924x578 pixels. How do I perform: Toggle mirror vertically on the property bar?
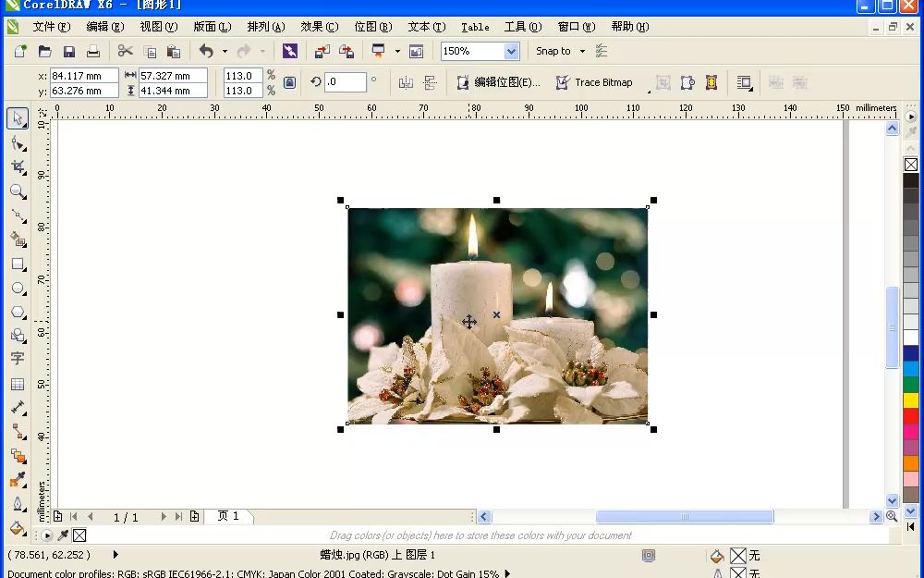(x=430, y=82)
